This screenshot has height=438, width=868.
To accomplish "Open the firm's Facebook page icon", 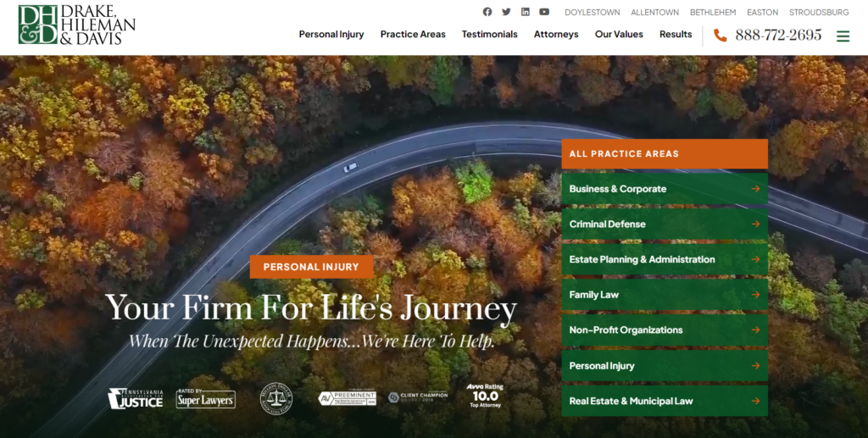I will coord(487,12).
